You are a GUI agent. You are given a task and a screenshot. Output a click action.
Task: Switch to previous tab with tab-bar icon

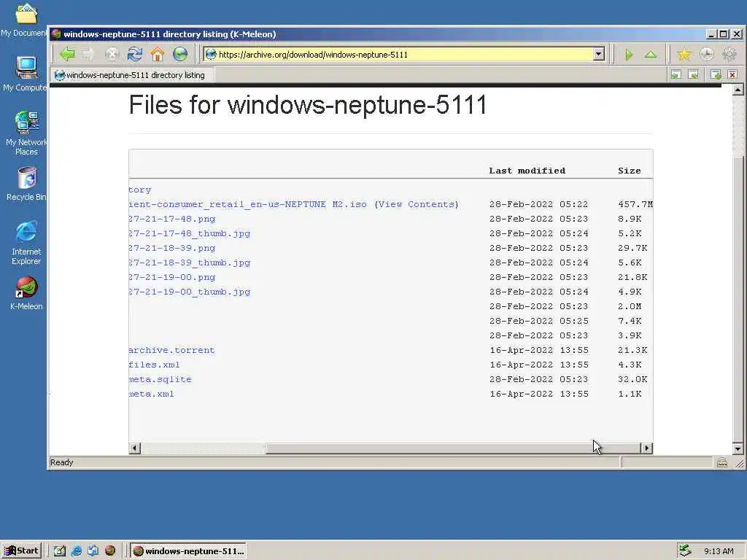point(676,74)
